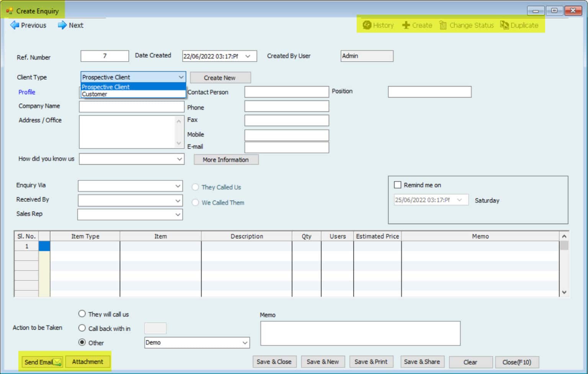The image size is (588, 374).
Task: Collapse the Client Type dropdown
Action: pos(181,77)
